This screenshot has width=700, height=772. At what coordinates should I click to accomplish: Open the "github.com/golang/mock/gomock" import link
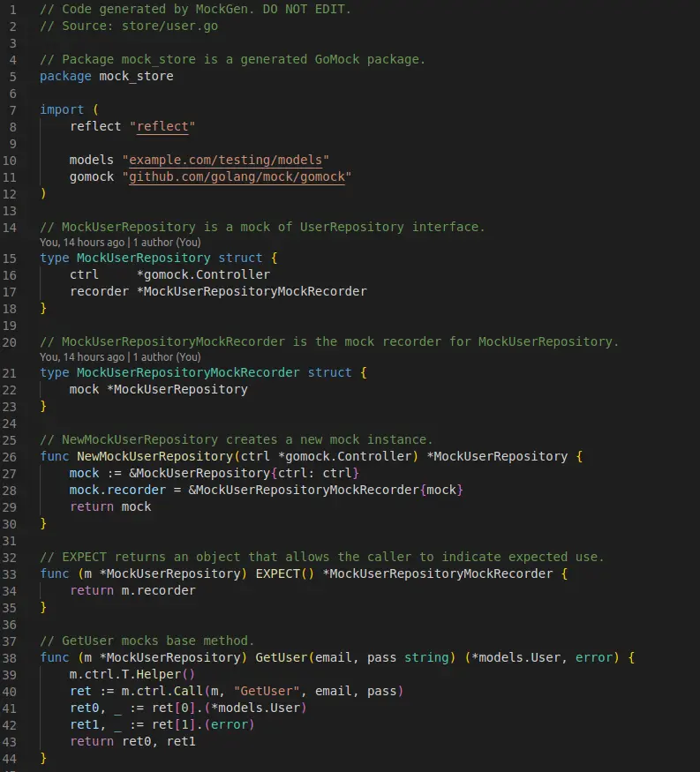pyautogui.click(x=237, y=176)
